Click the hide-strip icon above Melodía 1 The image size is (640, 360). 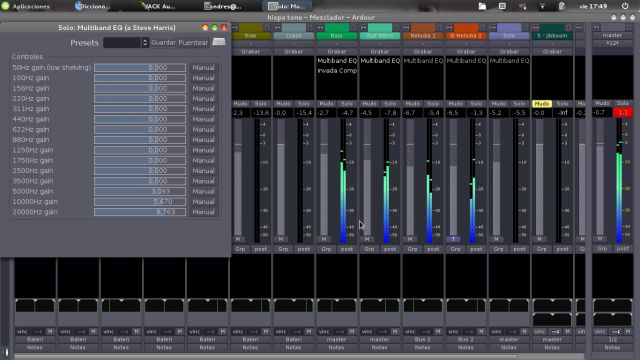439,28
